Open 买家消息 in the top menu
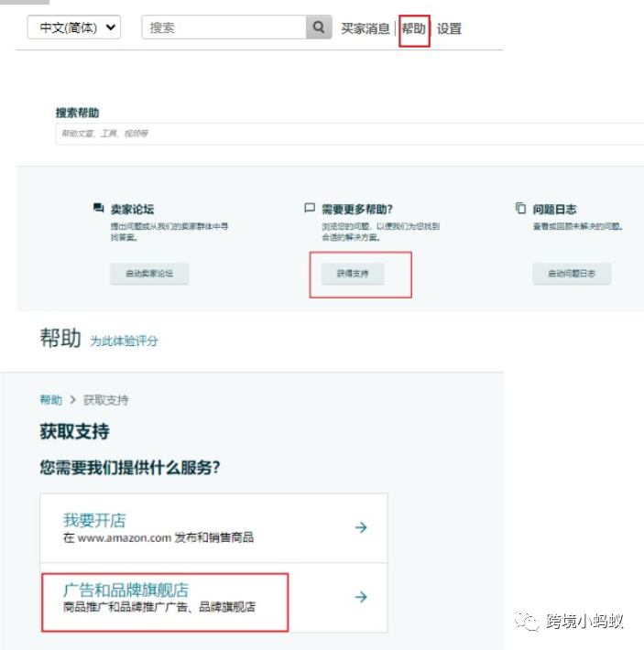This screenshot has width=644, height=650. (x=365, y=28)
